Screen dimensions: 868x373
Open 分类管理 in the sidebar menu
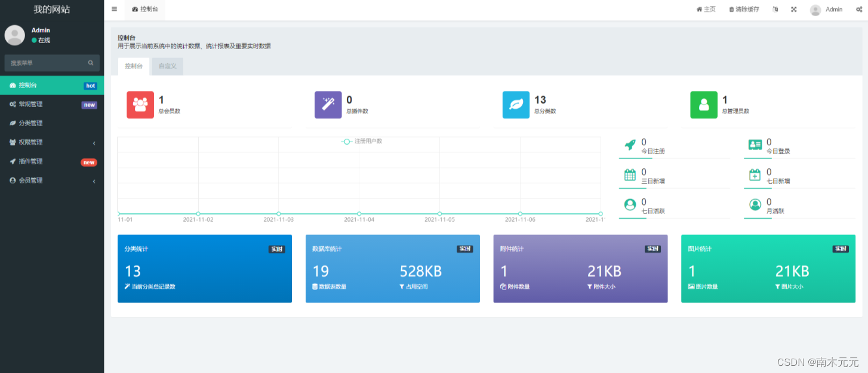click(x=52, y=123)
